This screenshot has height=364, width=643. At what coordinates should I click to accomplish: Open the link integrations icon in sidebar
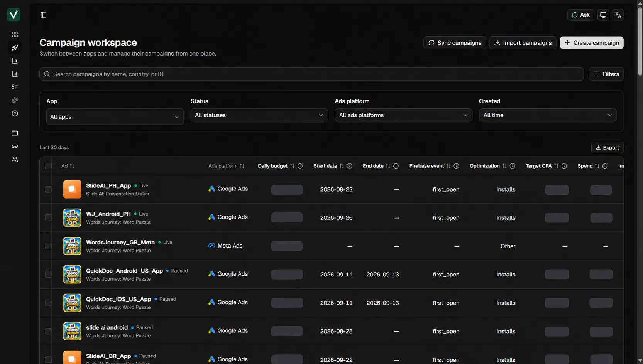(x=15, y=146)
